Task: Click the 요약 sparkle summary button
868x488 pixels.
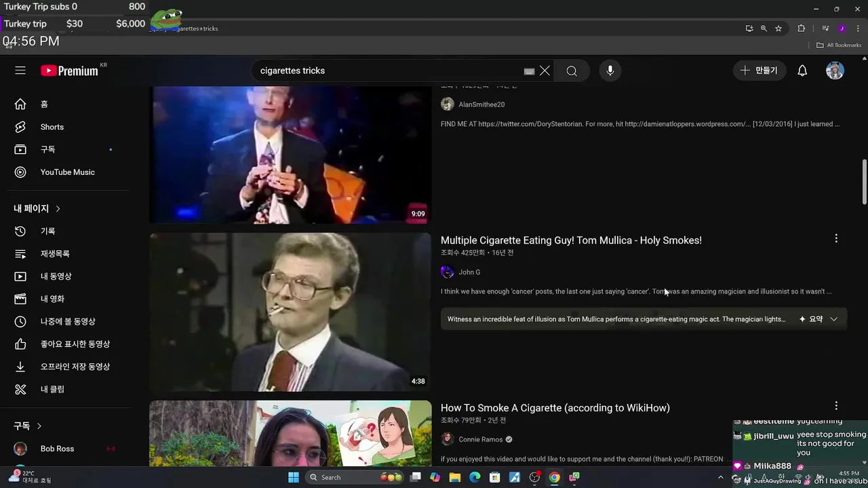Action: [811, 319]
